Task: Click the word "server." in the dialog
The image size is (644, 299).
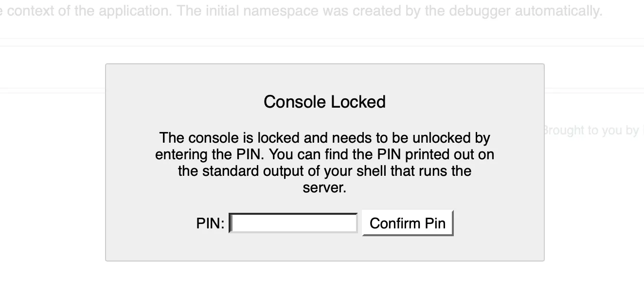Action: (324, 188)
